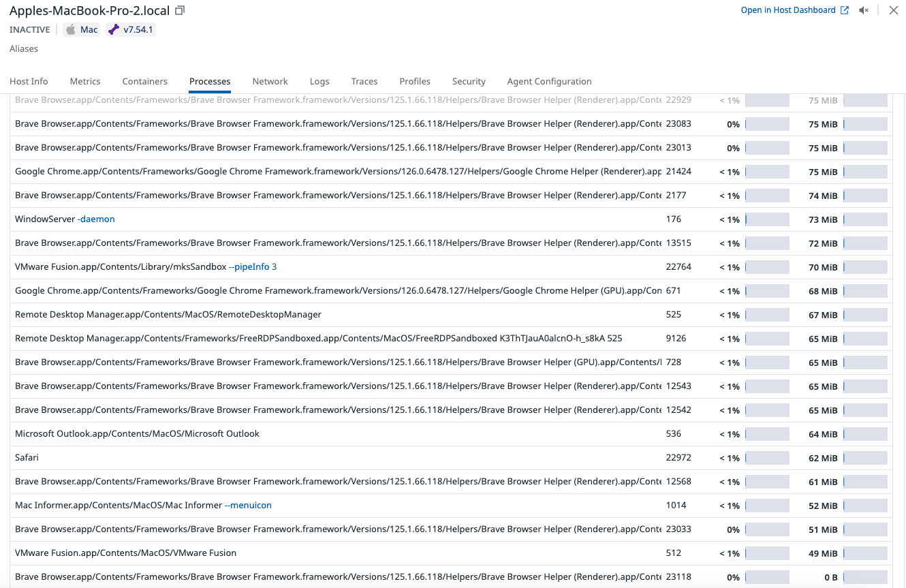Select the WindowServer -daemon process row
The image size is (906, 588).
(x=451, y=219)
